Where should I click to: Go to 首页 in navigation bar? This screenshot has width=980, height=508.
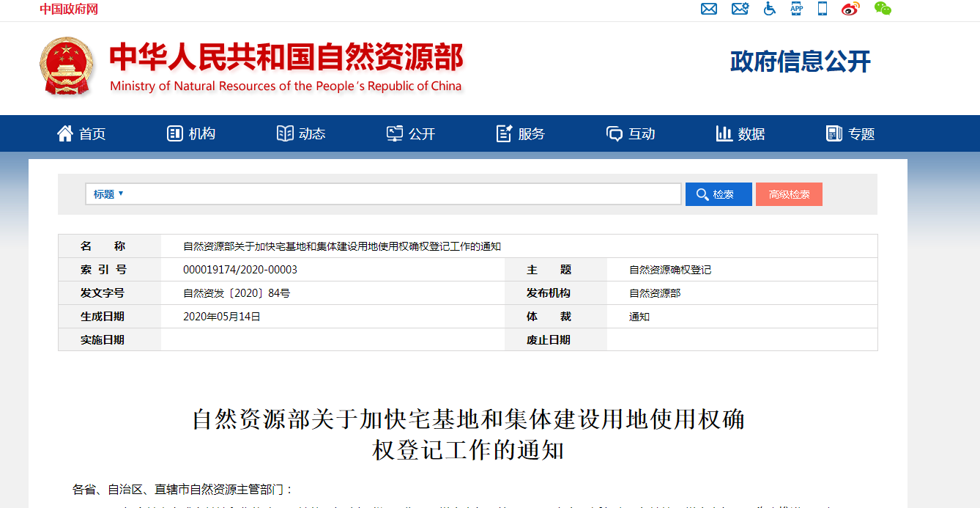click(x=81, y=133)
